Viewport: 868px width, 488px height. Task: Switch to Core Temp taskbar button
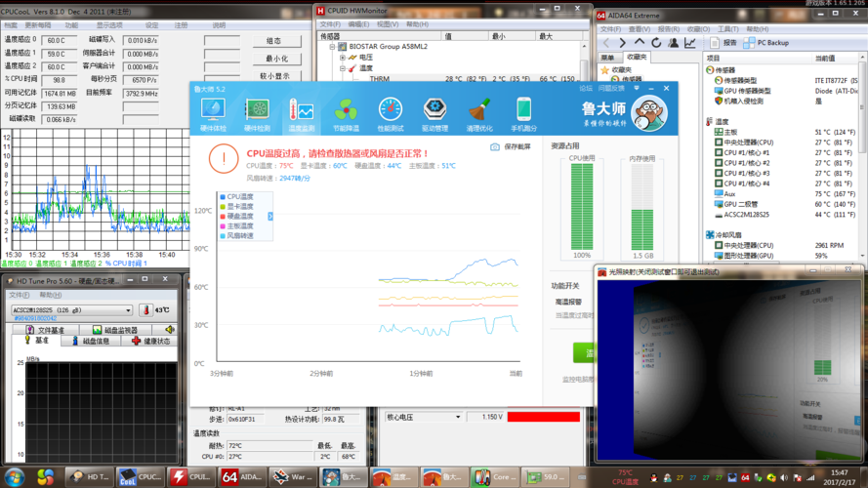pos(495,476)
